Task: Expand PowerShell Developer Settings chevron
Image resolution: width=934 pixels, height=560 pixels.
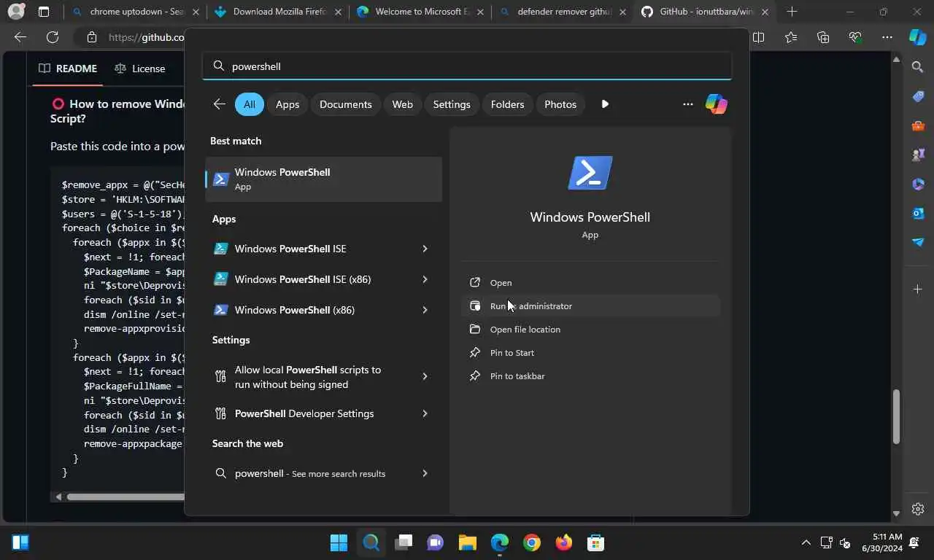Action: [x=425, y=413]
